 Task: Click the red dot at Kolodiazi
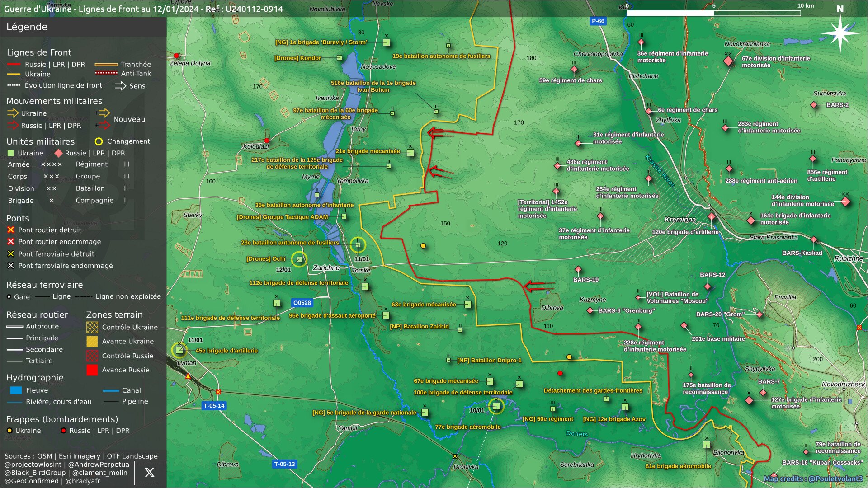267,141
